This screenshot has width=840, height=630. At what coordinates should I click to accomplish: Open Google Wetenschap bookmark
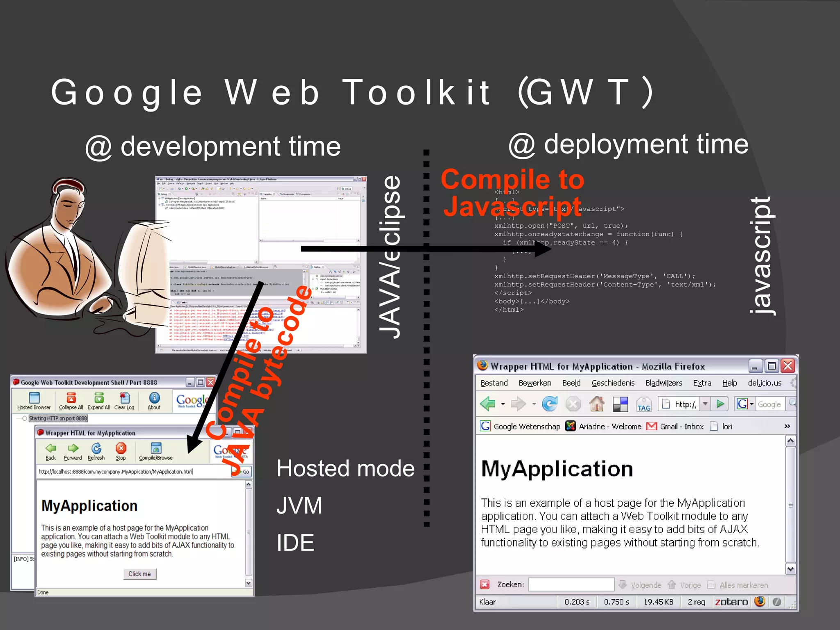click(520, 426)
